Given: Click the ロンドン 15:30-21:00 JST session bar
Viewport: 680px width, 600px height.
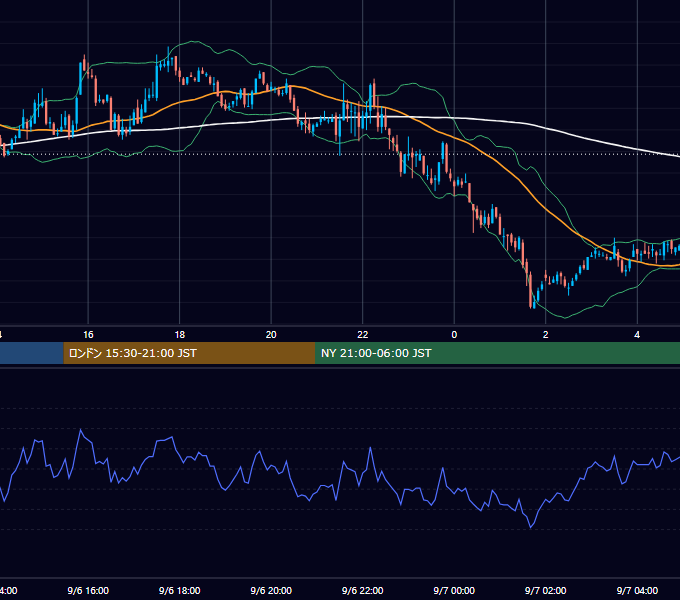Looking at the screenshot, I should pyautogui.click(x=189, y=353).
